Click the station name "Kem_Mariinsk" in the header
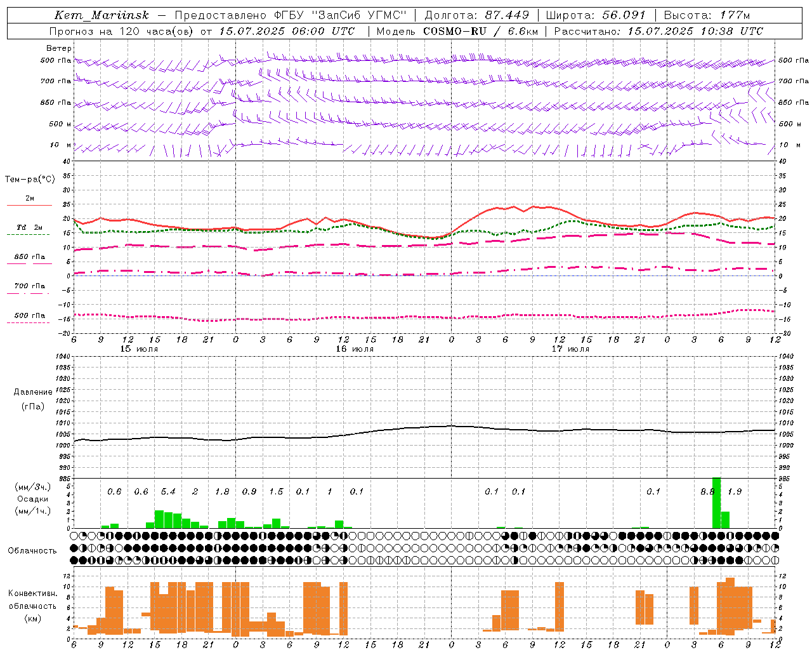This screenshot has height=650, width=812. tap(101, 15)
